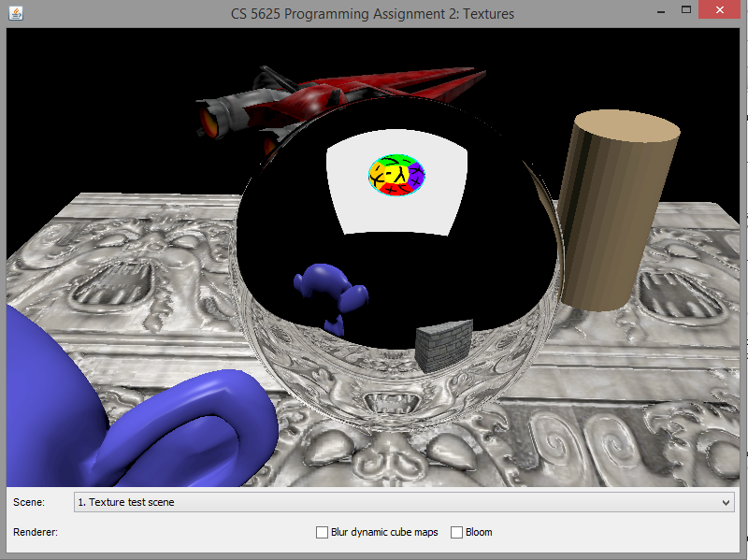Click the gray brick cube in the reflection

pos(442,347)
